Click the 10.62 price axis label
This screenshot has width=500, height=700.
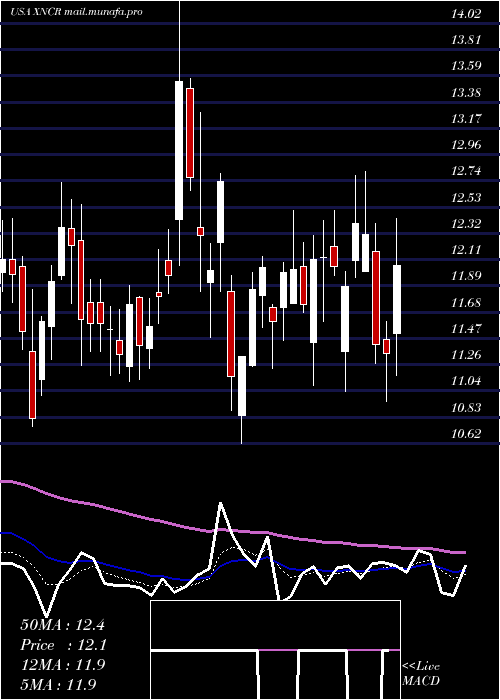tap(466, 433)
